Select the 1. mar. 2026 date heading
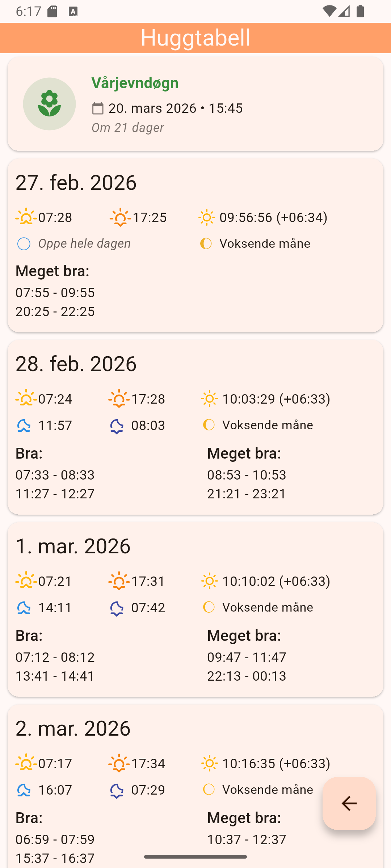Viewport: 391px width, 868px height. coord(73,546)
